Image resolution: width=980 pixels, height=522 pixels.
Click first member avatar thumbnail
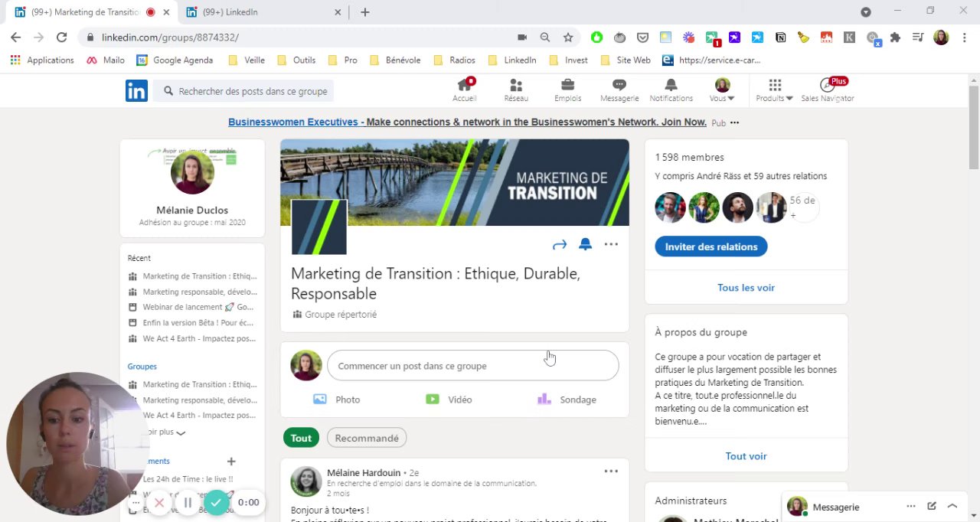coord(670,207)
